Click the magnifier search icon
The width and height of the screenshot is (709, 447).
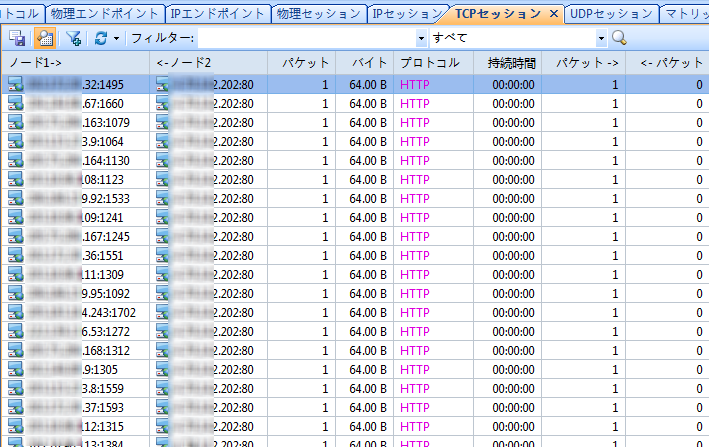tap(619, 38)
